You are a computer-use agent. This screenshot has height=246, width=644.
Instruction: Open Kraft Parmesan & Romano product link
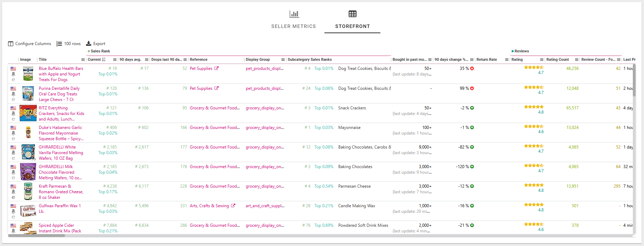click(61, 192)
